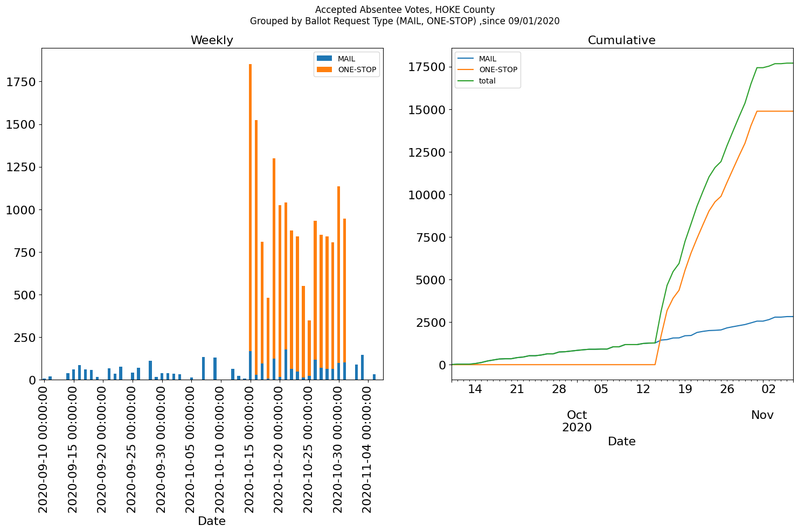Click the MAIL label in Cumulative legend
Image resolution: width=798 pixels, height=532 pixels.
(x=488, y=59)
